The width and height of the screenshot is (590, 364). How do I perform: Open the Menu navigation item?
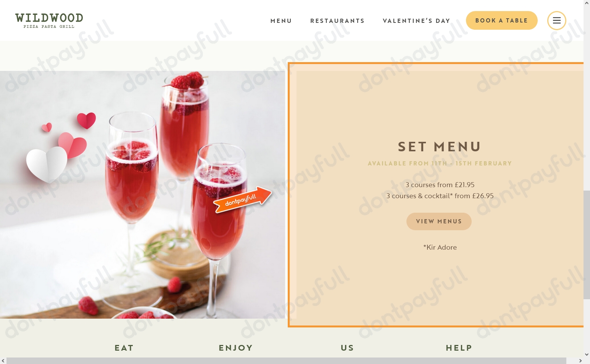click(x=281, y=21)
